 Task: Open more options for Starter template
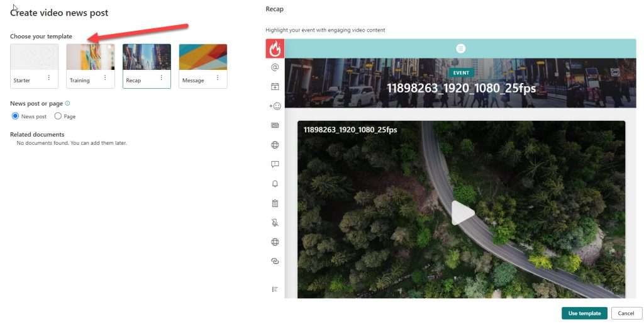(49, 77)
